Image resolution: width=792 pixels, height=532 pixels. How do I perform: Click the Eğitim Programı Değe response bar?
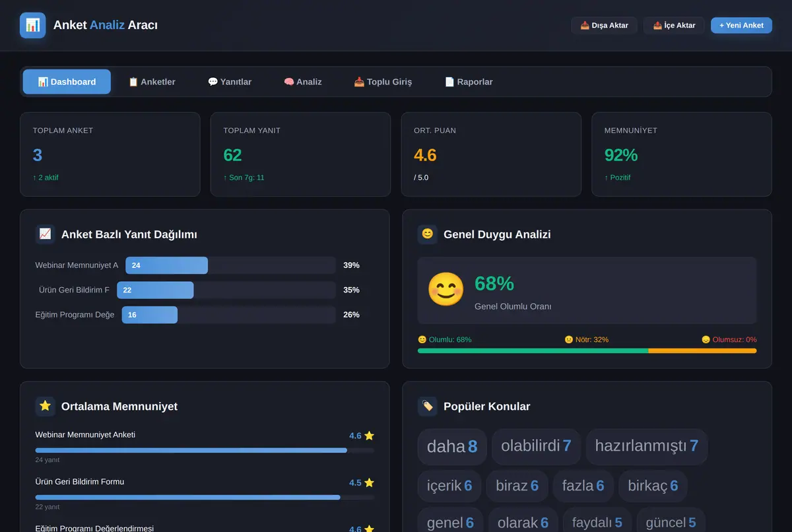(229, 315)
